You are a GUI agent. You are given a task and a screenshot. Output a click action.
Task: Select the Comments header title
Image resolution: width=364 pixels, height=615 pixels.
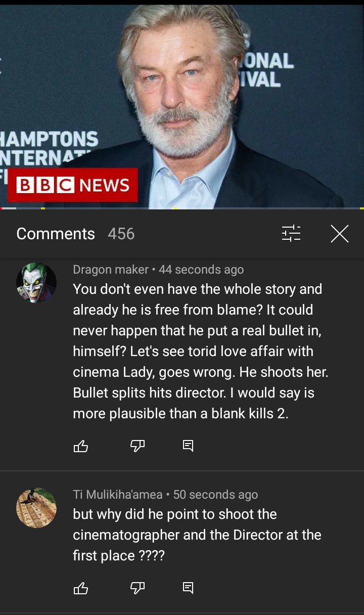pyautogui.click(x=56, y=234)
